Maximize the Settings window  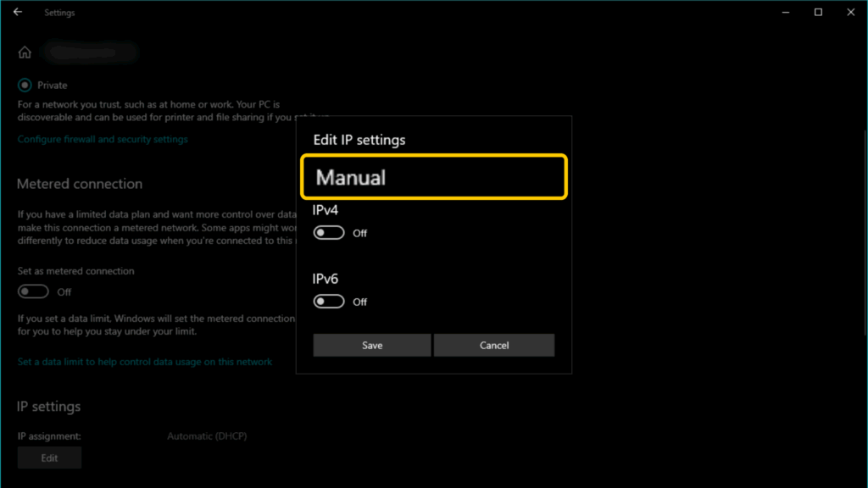818,12
